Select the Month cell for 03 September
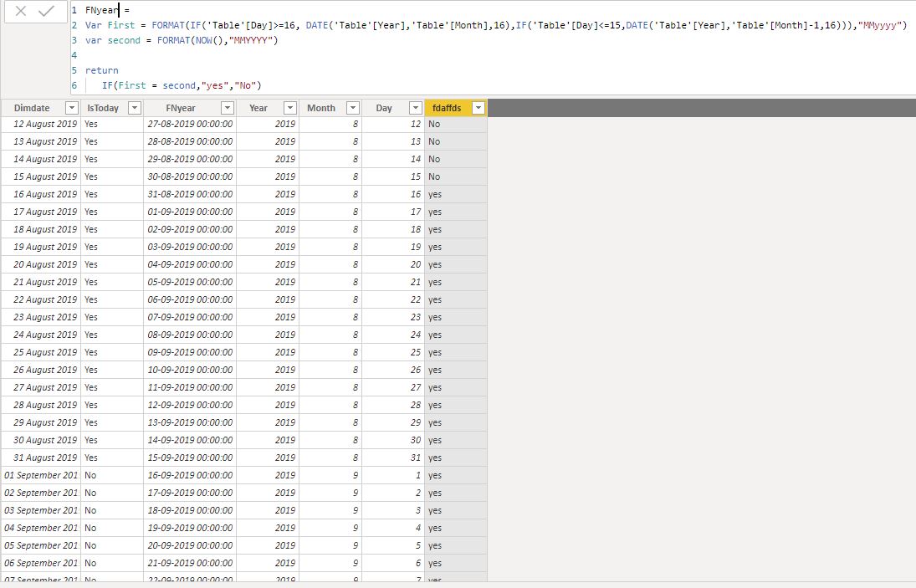This screenshot has width=916, height=588. click(330, 509)
